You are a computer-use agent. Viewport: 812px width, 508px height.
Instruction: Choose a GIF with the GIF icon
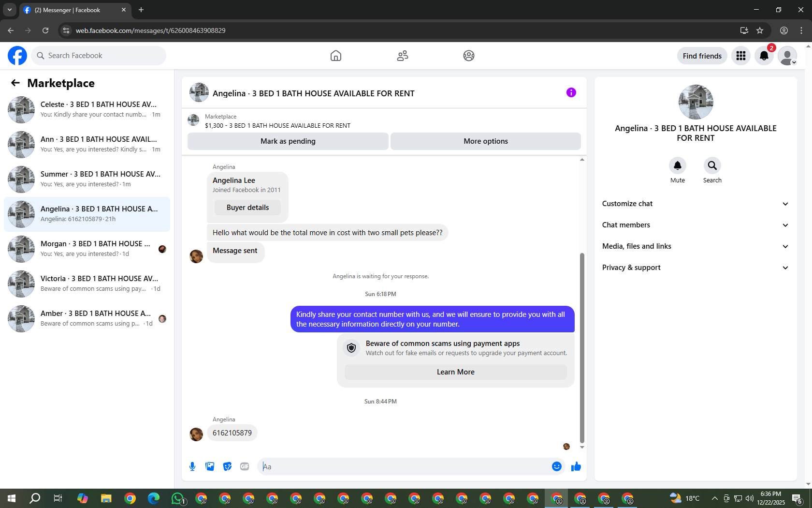point(245,466)
